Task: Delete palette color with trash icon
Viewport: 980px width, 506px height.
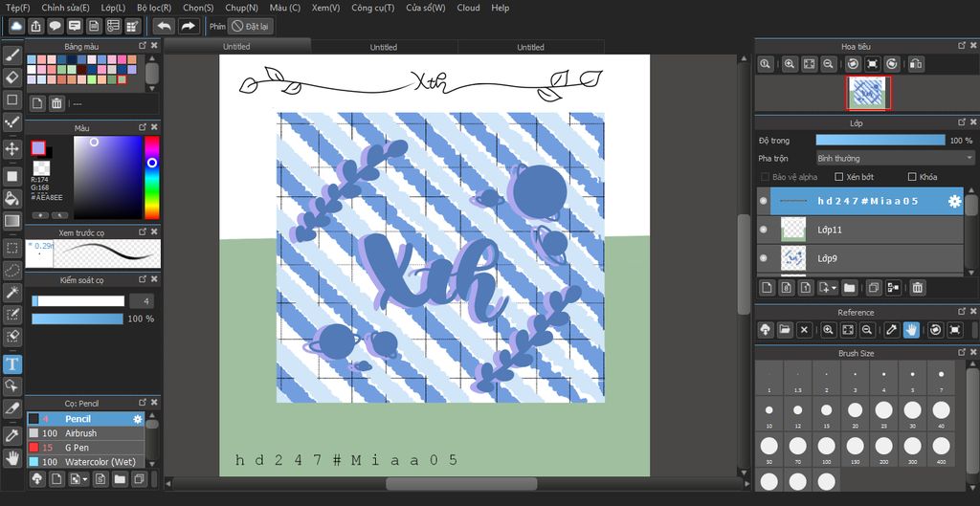Action: coord(56,103)
